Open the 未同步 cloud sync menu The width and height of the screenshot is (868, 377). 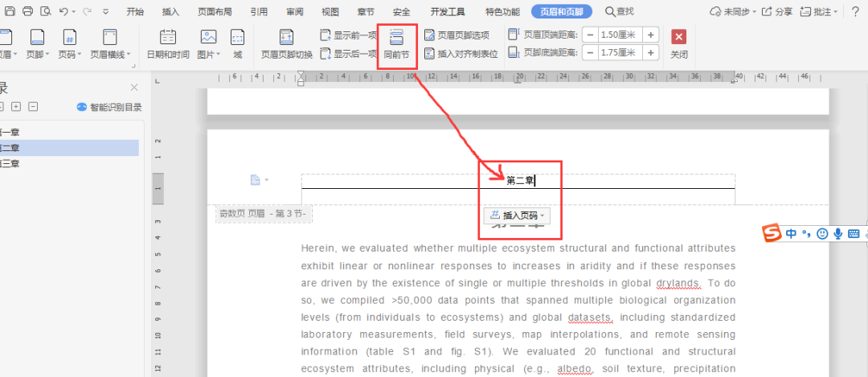[x=731, y=11]
